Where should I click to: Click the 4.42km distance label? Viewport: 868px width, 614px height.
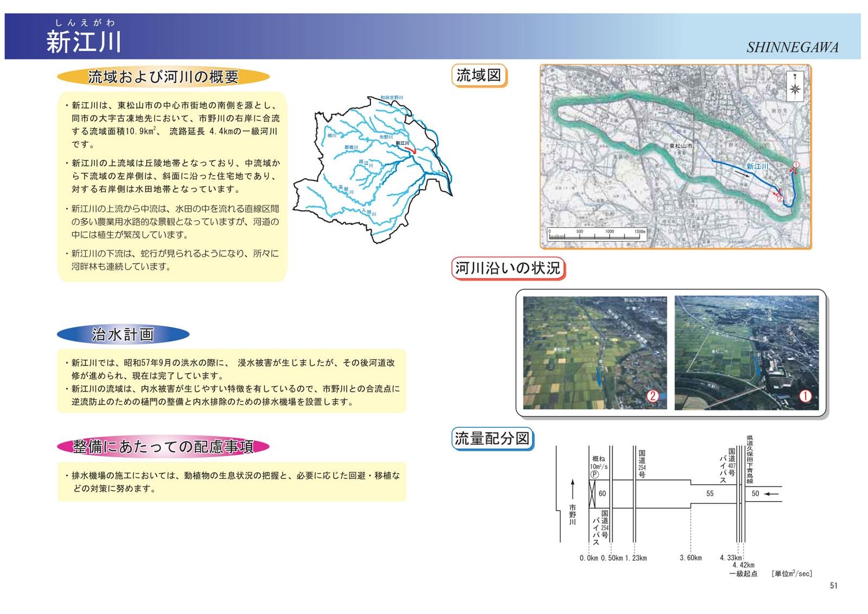pyautogui.click(x=743, y=565)
